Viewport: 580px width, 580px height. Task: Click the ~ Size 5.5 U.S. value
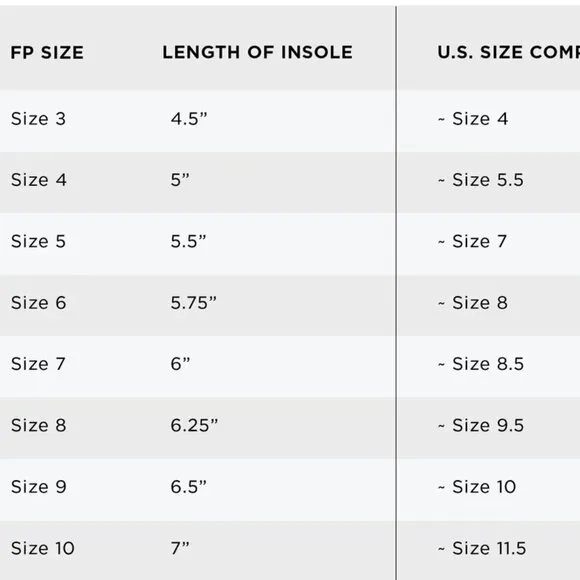tap(481, 180)
